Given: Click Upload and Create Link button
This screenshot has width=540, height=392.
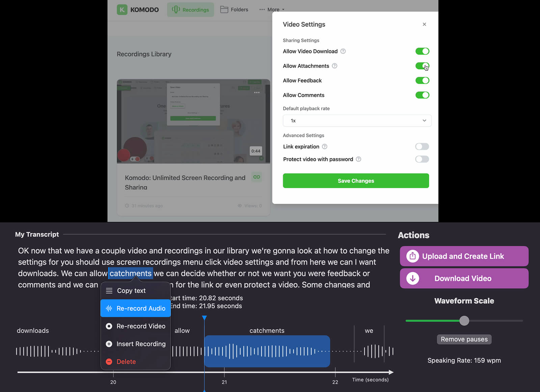Looking at the screenshot, I should tap(464, 256).
